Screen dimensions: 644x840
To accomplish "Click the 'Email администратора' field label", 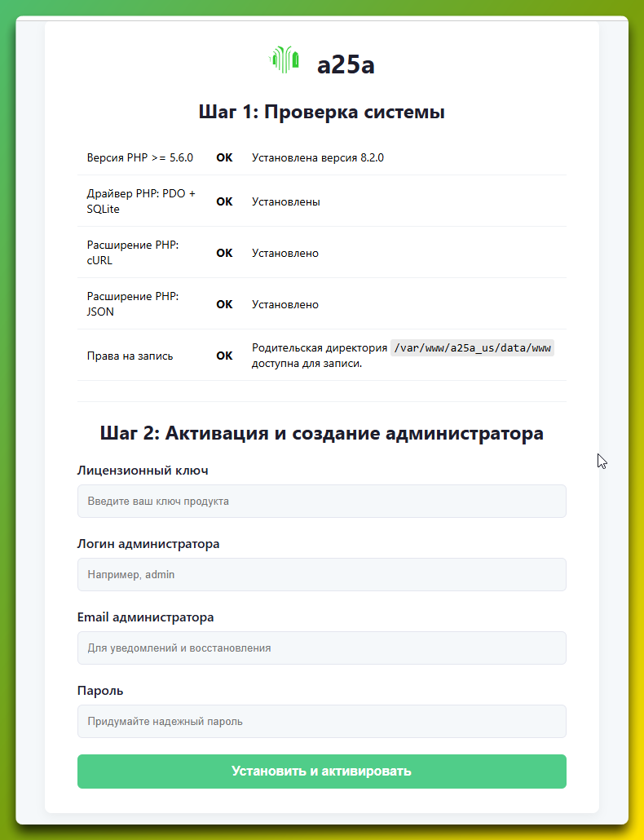I will click(x=145, y=617).
